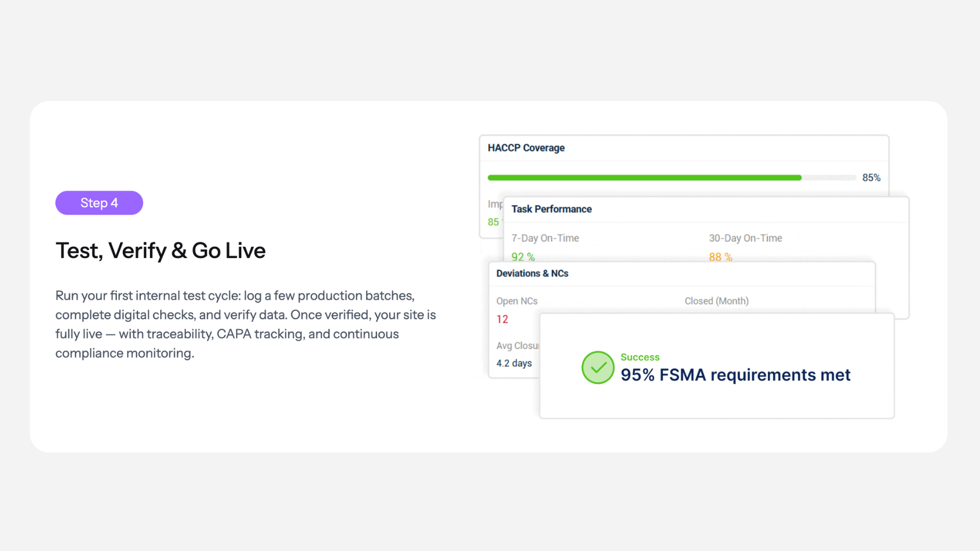This screenshot has height=551, width=980.
Task: Click the Open NCs label
Action: click(517, 301)
